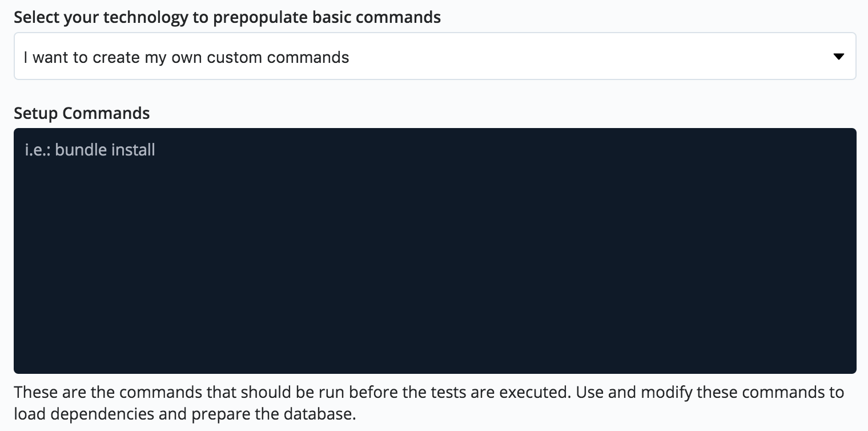The image size is (868, 431).
Task: Select 'I want to create my own custom commands' text
Action: tap(186, 57)
